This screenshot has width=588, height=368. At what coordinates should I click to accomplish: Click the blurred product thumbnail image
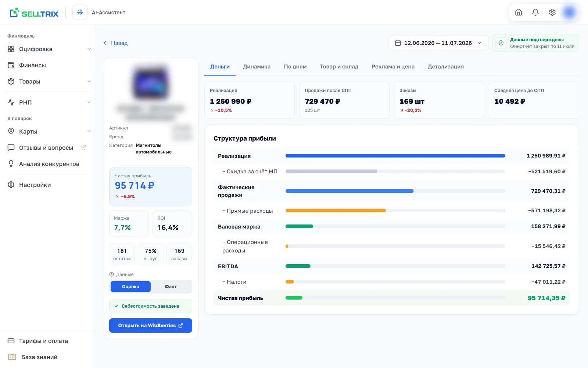(151, 83)
